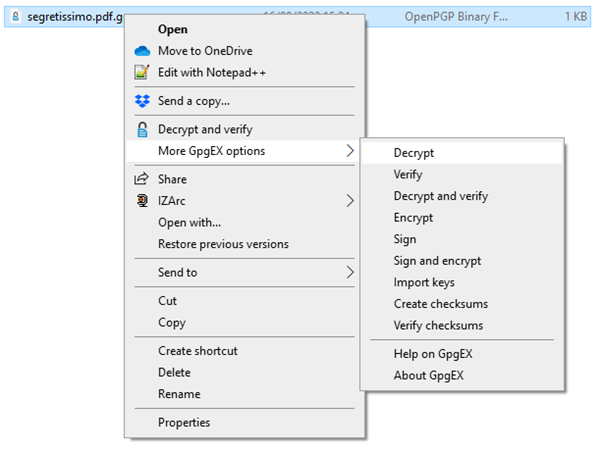602x453 pixels.
Task: Select Import keys in submenu
Action: click(424, 283)
